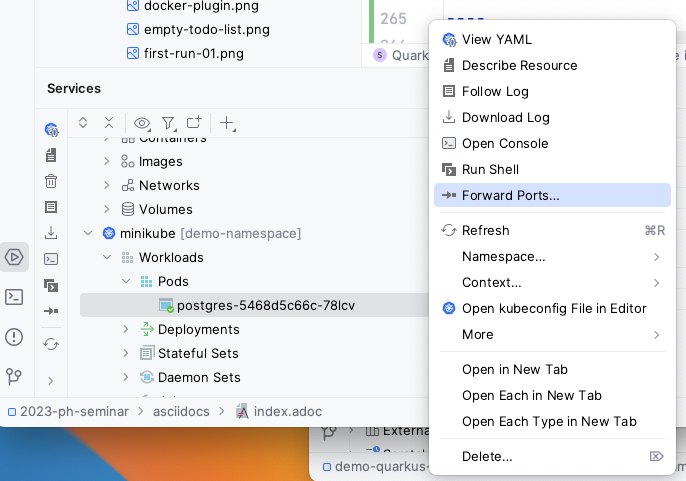
Task: Expand the Images node
Action: coord(107,162)
